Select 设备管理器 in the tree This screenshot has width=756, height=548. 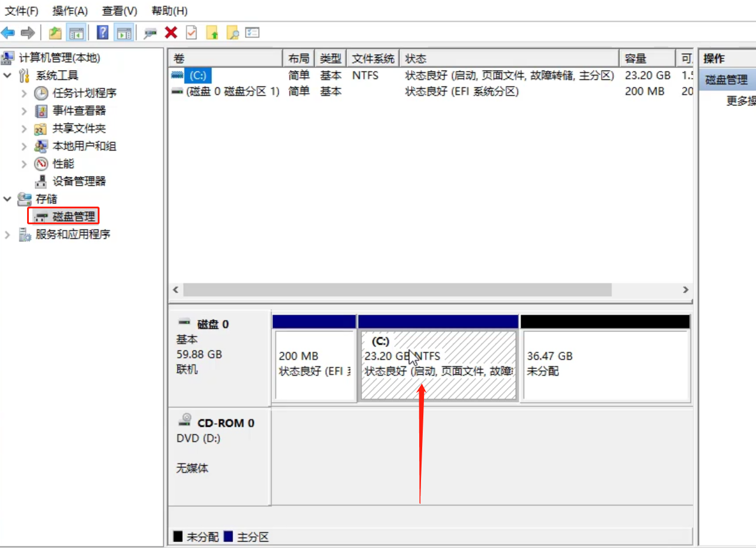click(79, 181)
